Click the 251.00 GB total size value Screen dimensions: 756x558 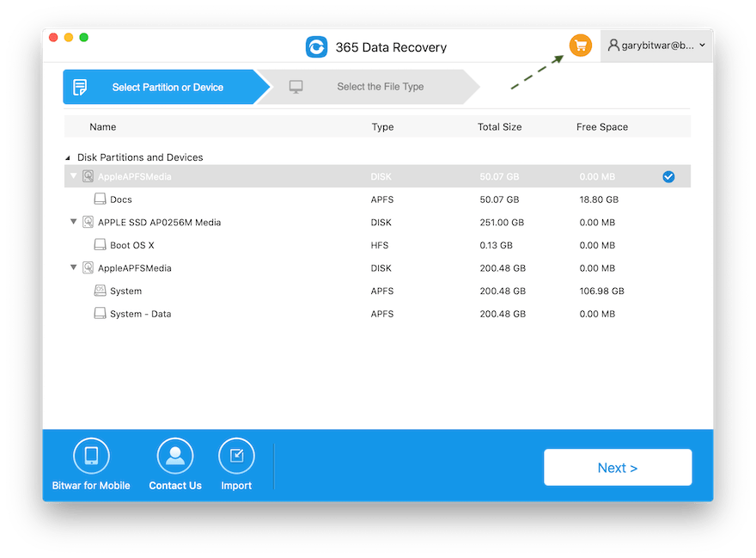click(x=502, y=223)
